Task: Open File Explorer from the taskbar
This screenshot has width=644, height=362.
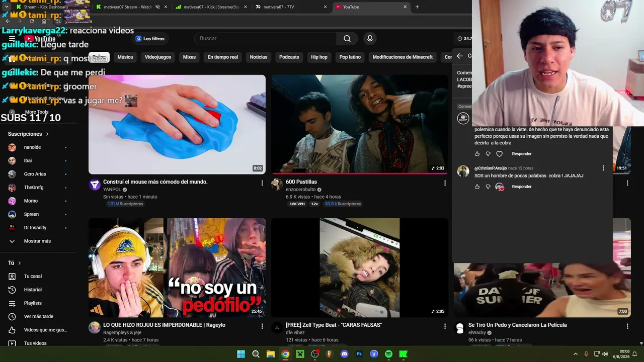Action: point(271,354)
